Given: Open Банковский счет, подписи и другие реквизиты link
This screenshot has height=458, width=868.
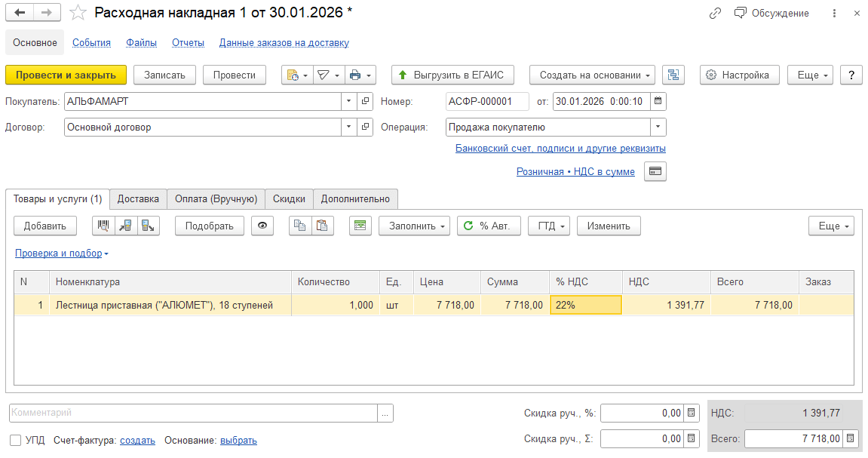Looking at the screenshot, I should point(560,149).
